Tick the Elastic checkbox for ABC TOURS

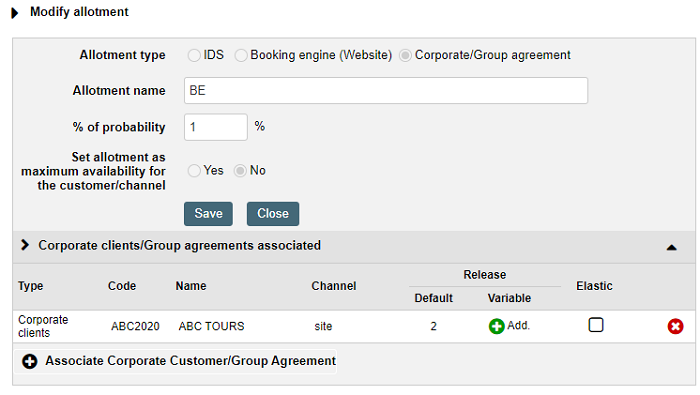[x=596, y=324]
